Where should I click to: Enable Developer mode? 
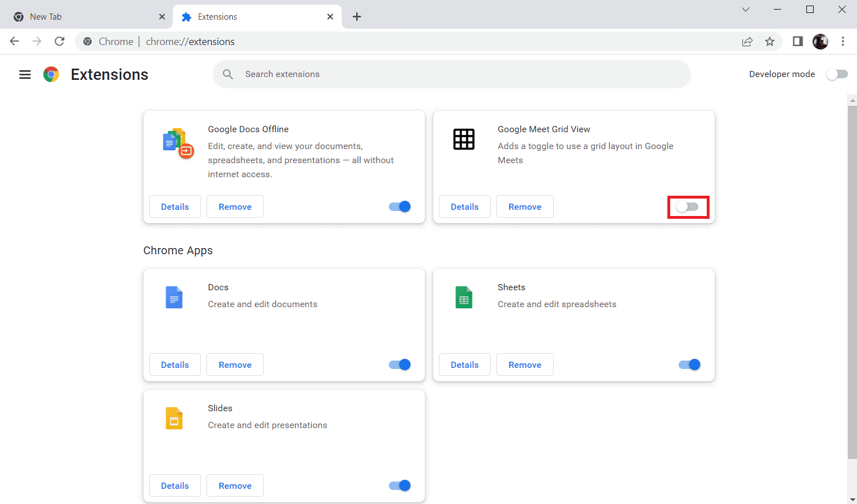(x=837, y=74)
